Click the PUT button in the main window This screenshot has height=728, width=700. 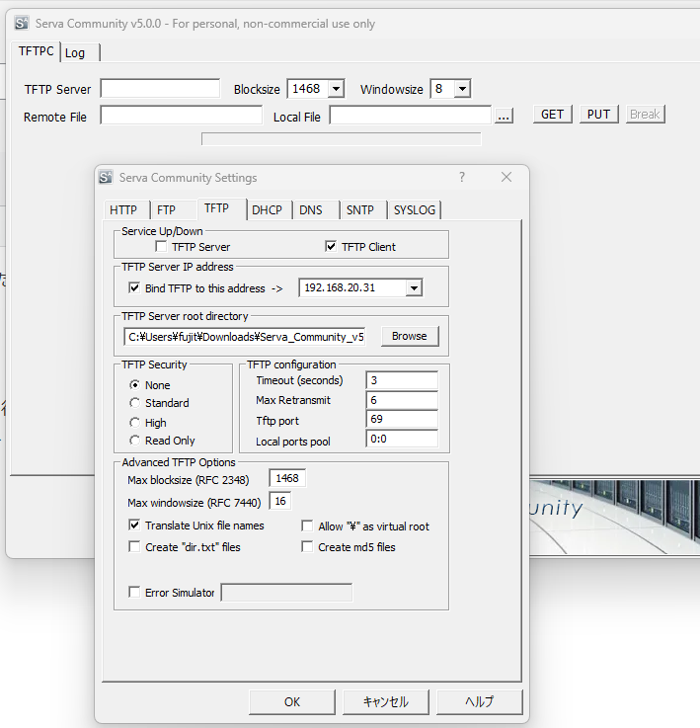pos(599,115)
